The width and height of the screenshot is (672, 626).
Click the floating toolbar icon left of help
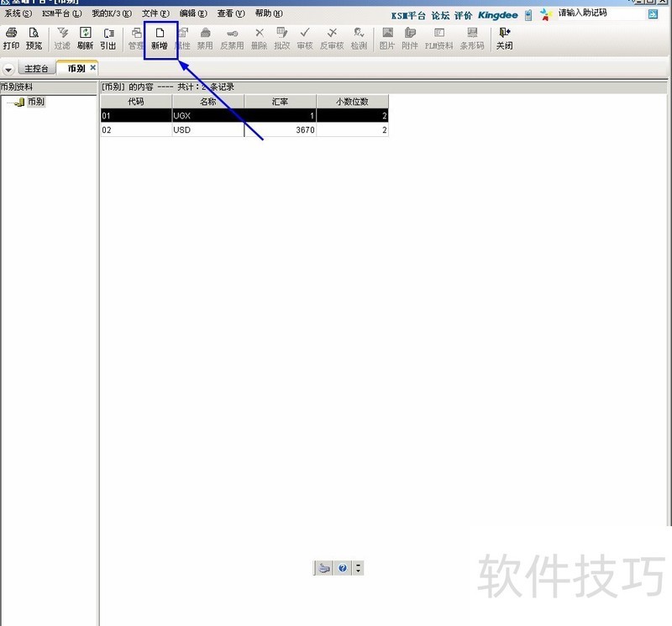(x=324, y=568)
